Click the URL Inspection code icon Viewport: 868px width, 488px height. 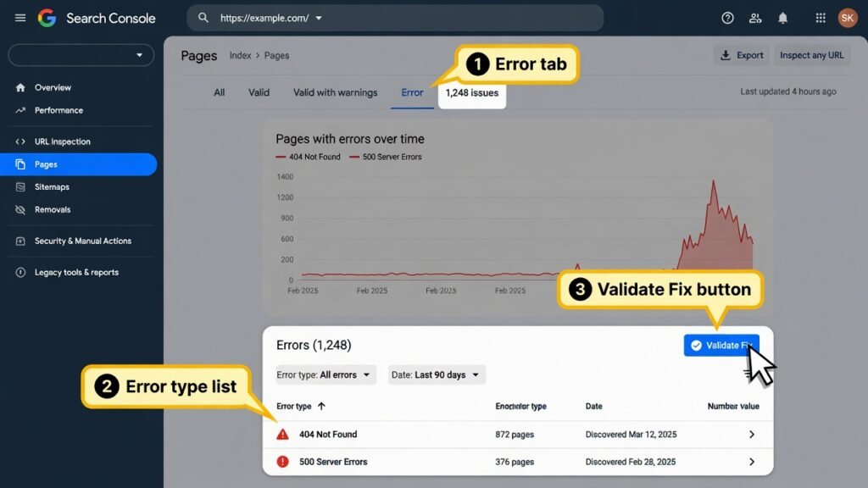click(x=20, y=141)
